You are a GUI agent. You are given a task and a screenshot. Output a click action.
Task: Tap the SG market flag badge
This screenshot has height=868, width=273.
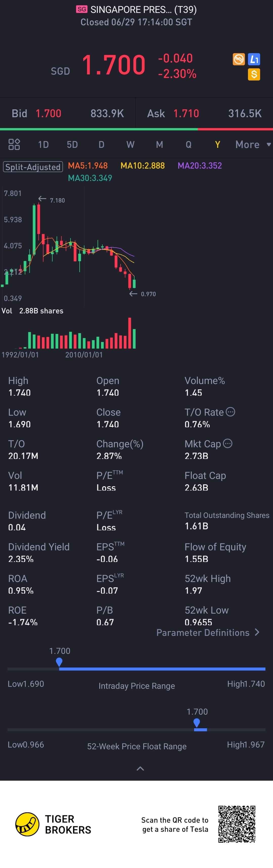(x=81, y=9)
